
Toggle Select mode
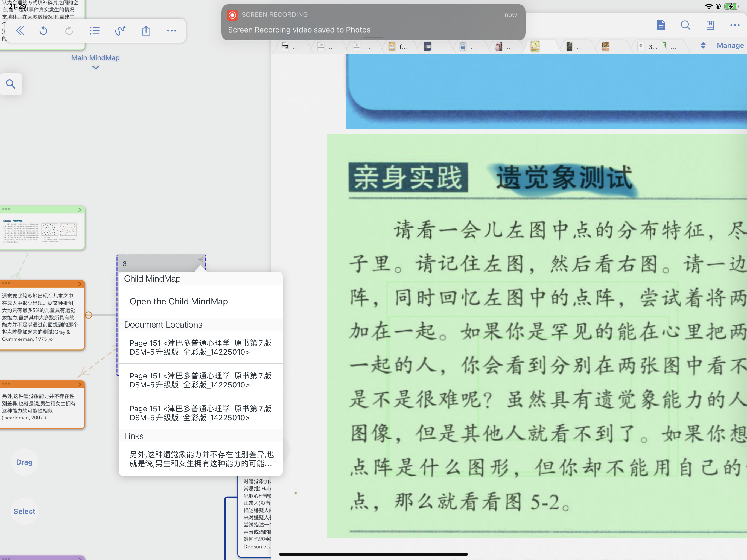[24, 511]
